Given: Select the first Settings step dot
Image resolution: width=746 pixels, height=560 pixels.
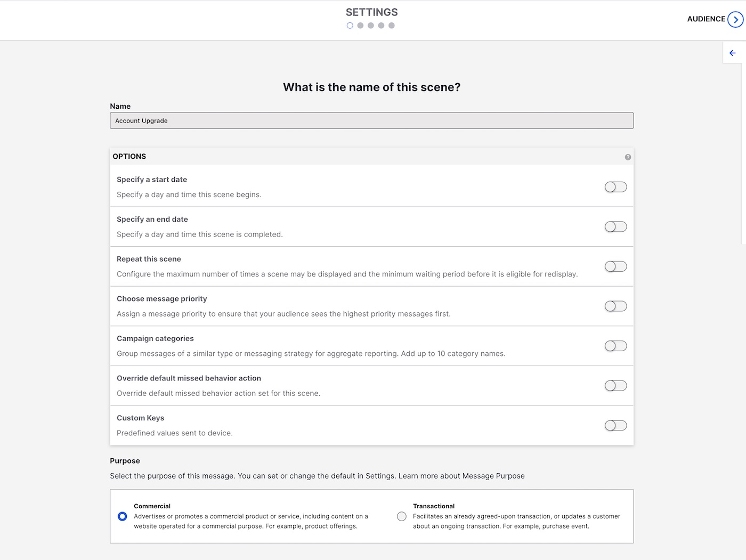Looking at the screenshot, I should click(350, 26).
